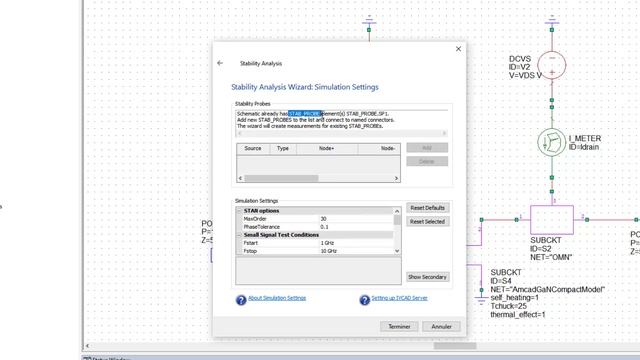Select the Node+ column header
This screenshot has width=640, height=360.
coord(327,149)
